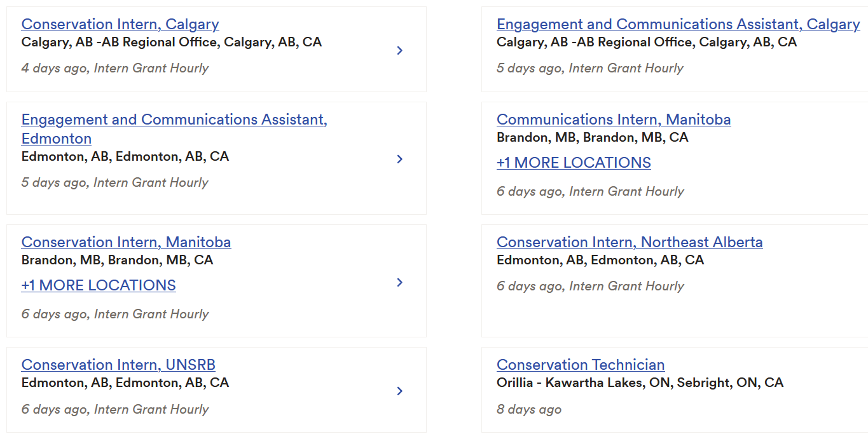Image resolution: width=868 pixels, height=434 pixels.
Task: Open Engagement and Communications Assistant, Edmonton link
Action: click(174, 119)
